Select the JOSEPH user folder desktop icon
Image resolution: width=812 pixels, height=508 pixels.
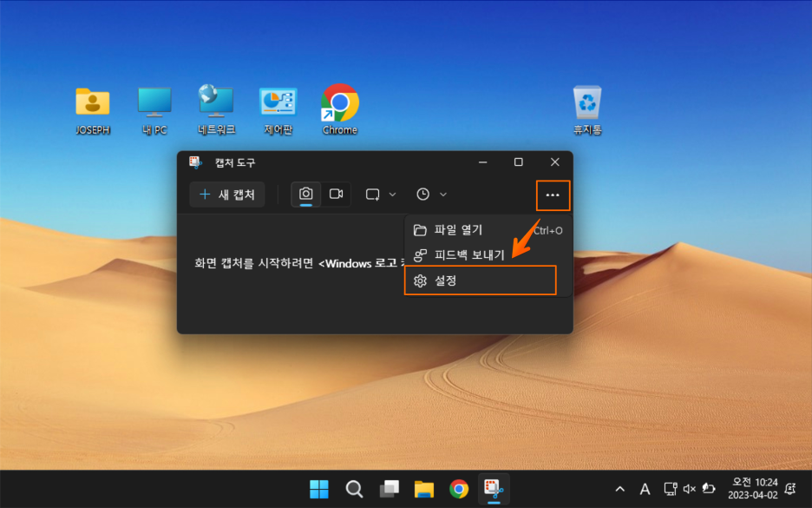tap(93, 110)
